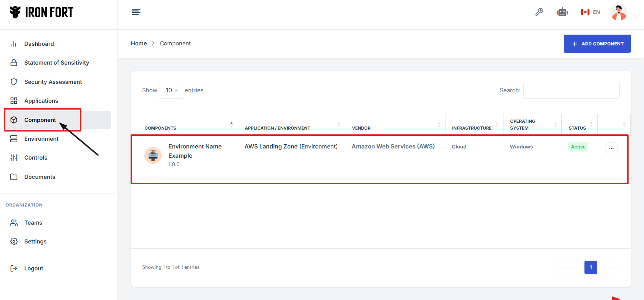644x300 pixels.
Task: Go to Security Assessment in sidebar
Action: pos(53,82)
